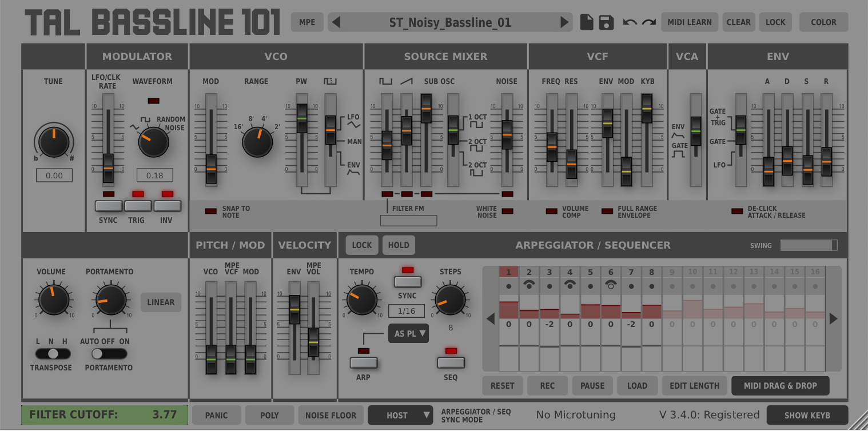Open the COLOR settings button
868x431 pixels.
tap(823, 22)
